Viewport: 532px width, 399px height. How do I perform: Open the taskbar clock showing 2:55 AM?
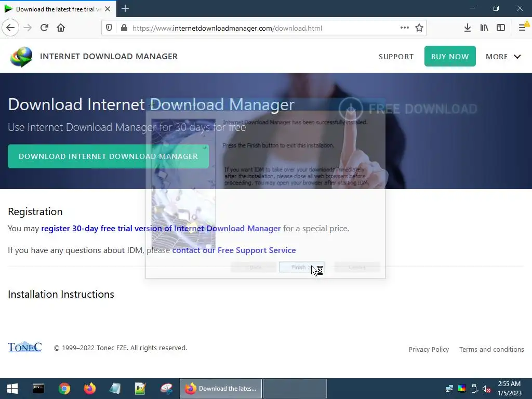pyautogui.click(x=509, y=389)
